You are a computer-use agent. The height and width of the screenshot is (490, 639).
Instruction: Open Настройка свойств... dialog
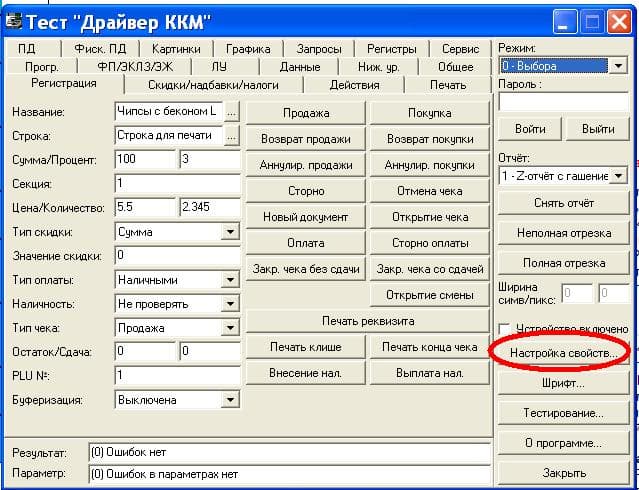tap(564, 353)
